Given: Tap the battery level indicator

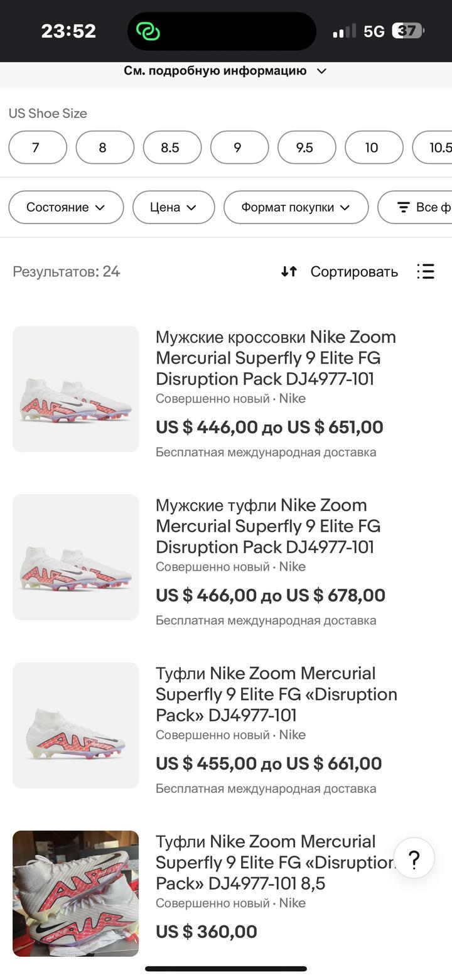Looking at the screenshot, I should point(408,31).
